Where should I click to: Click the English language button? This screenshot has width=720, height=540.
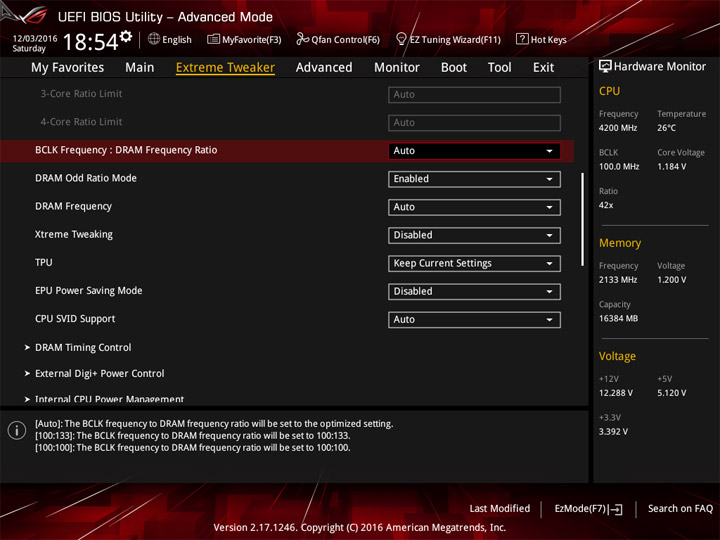pyautogui.click(x=177, y=39)
